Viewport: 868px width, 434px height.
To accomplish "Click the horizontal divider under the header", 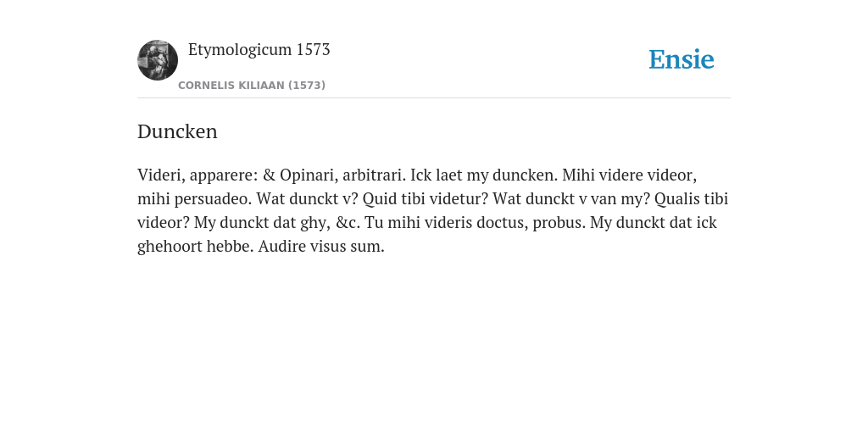I will pyautogui.click(x=434, y=98).
